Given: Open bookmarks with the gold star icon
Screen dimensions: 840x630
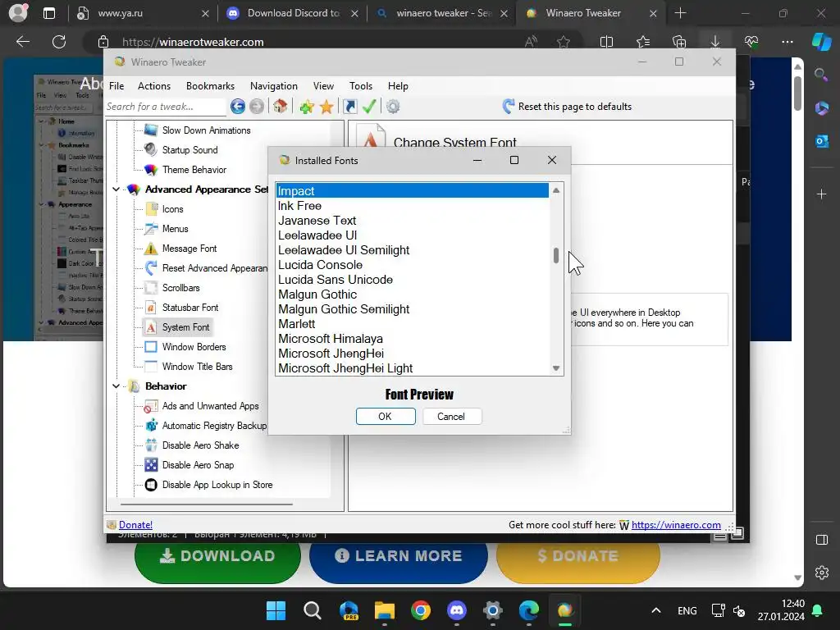Looking at the screenshot, I should pyautogui.click(x=326, y=107).
